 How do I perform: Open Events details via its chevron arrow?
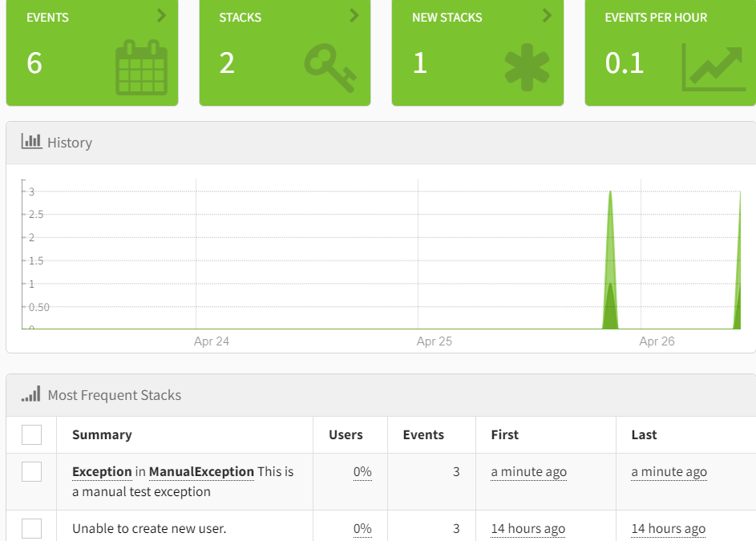coord(162,15)
